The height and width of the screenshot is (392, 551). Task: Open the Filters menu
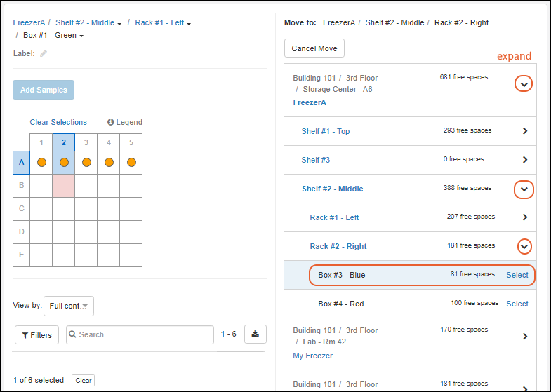[36, 335]
